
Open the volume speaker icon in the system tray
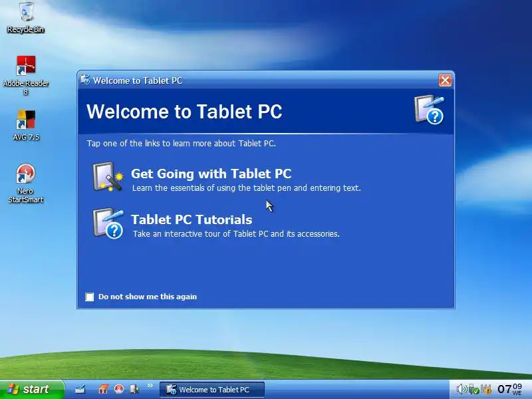[462, 389]
